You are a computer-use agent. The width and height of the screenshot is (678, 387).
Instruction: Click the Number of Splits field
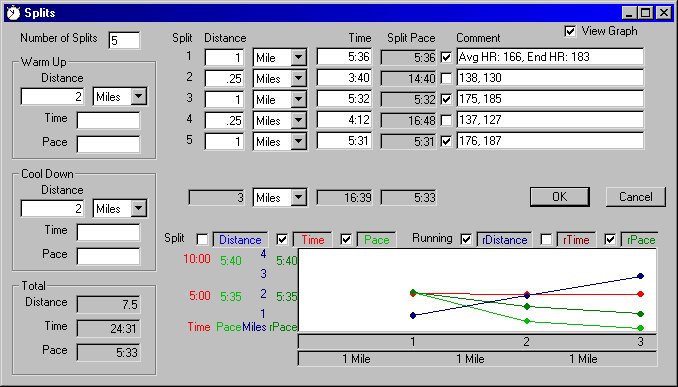pos(124,40)
